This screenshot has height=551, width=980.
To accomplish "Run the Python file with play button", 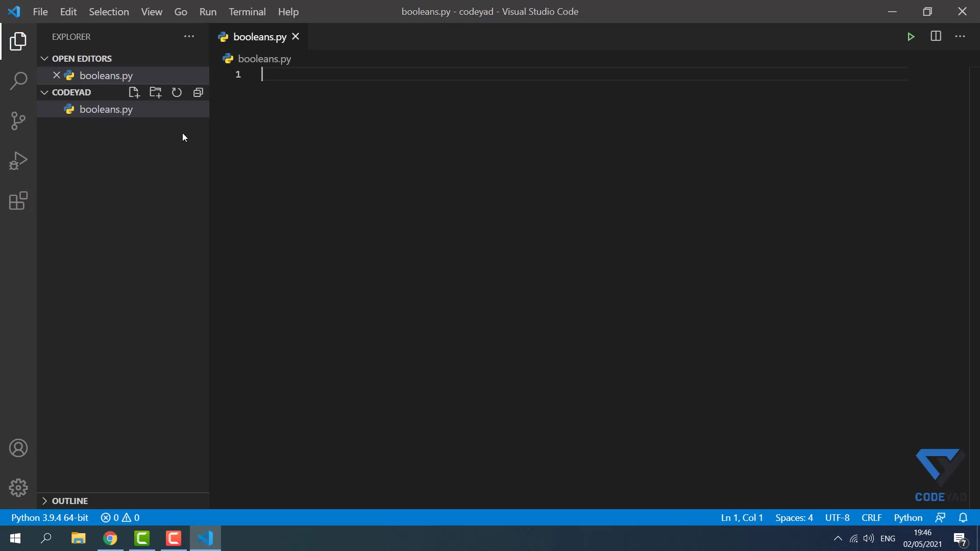I will (911, 37).
